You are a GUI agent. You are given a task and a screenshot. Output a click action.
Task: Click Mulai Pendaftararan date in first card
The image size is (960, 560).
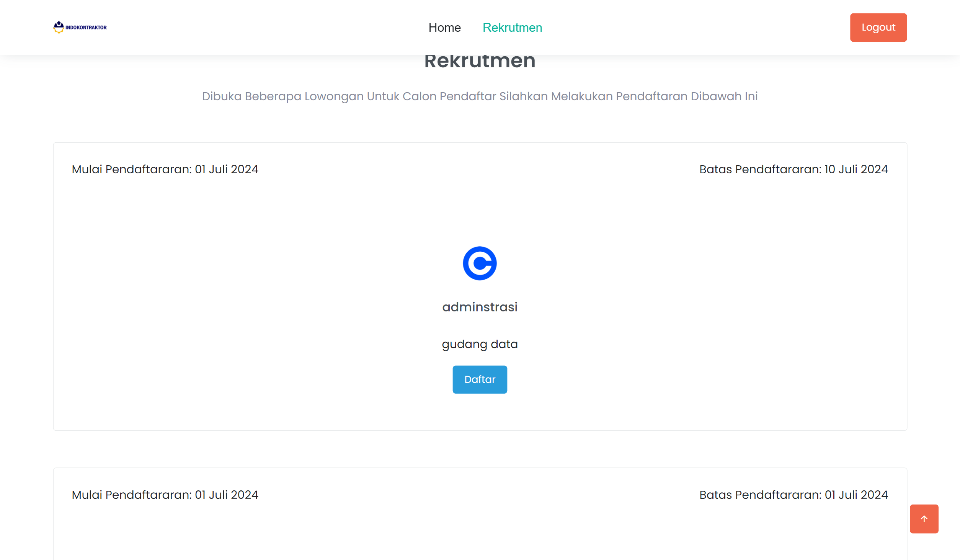point(165,169)
